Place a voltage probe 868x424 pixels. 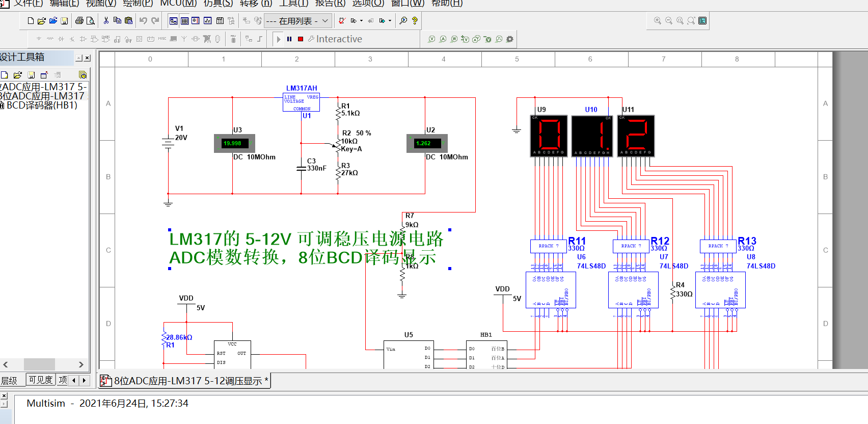(x=432, y=39)
